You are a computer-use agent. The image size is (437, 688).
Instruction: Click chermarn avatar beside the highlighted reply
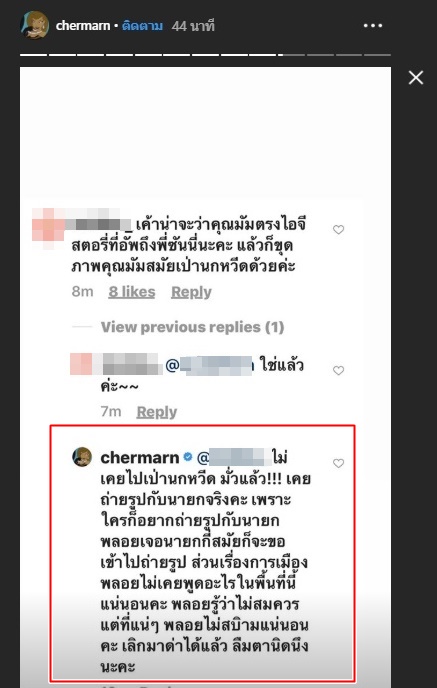coord(82,457)
